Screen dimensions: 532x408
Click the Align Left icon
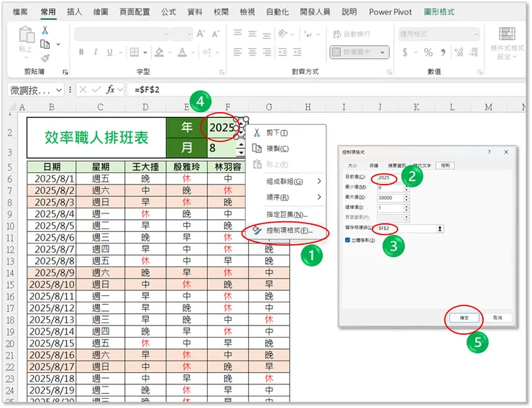coord(238,52)
